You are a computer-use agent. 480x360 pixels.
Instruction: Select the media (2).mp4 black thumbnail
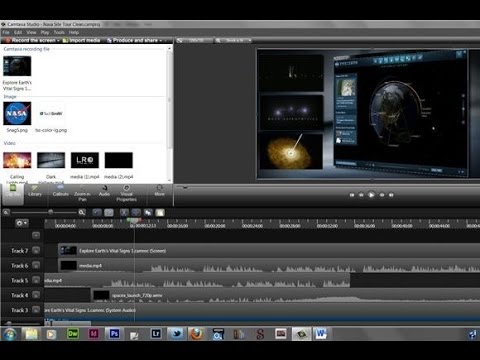119,160
